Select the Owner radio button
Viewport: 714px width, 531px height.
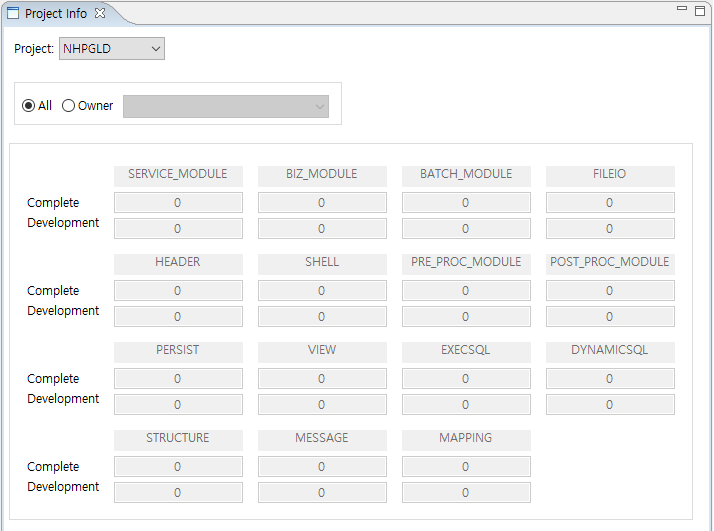coord(69,106)
